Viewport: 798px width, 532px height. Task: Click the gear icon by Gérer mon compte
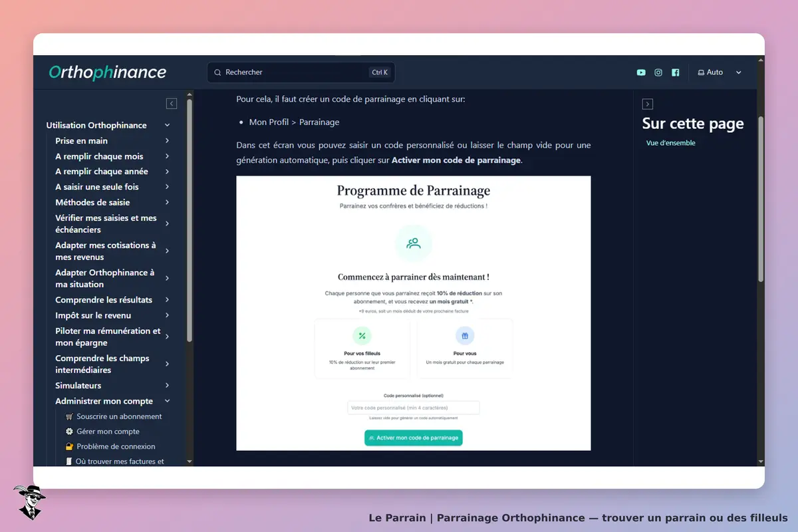click(x=69, y=432)
